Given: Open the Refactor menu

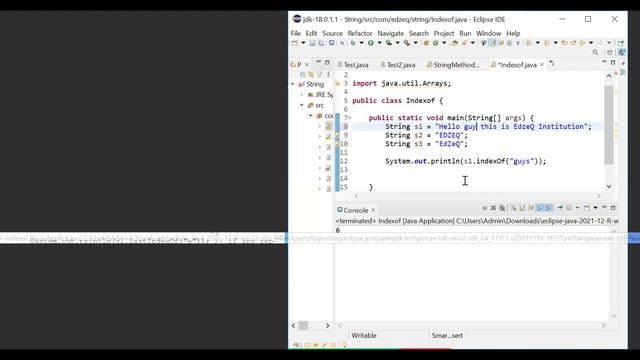Looking at the screenshot, I should (360, 33).
